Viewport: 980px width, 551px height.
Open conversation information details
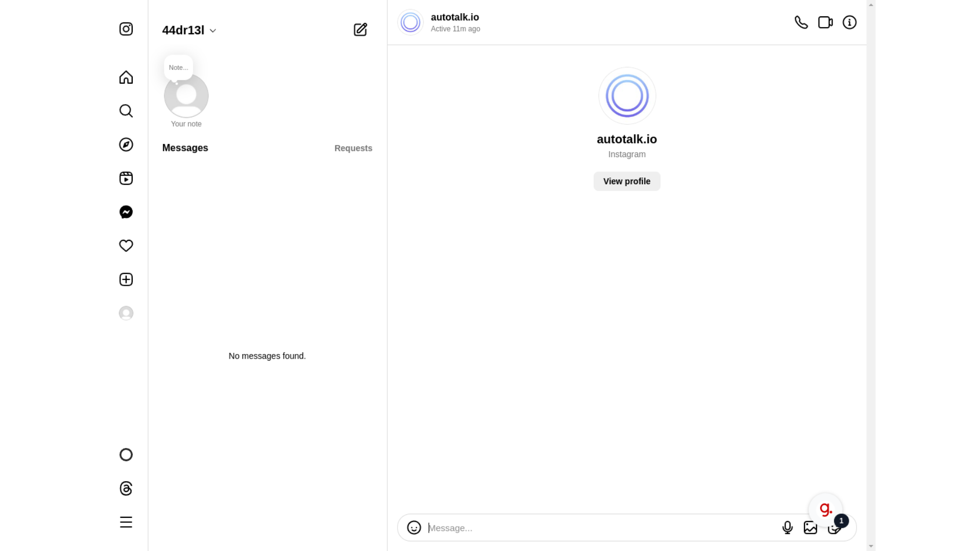point(849,22)
